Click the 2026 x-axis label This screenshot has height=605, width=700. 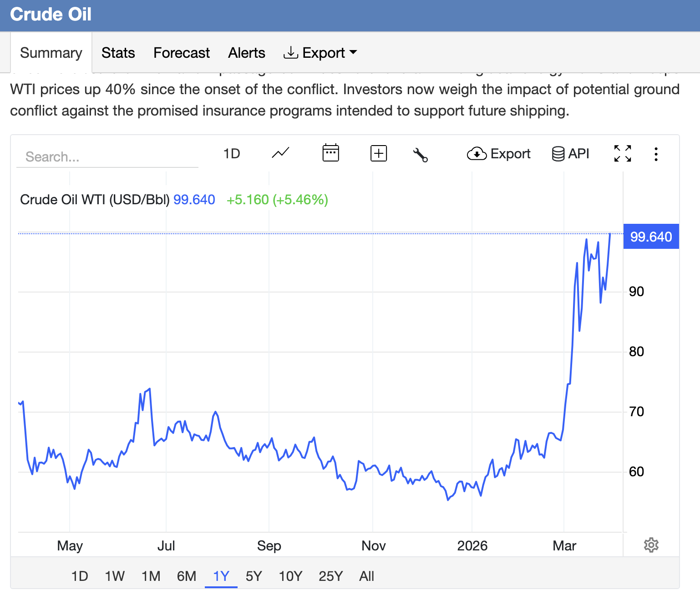472,545
